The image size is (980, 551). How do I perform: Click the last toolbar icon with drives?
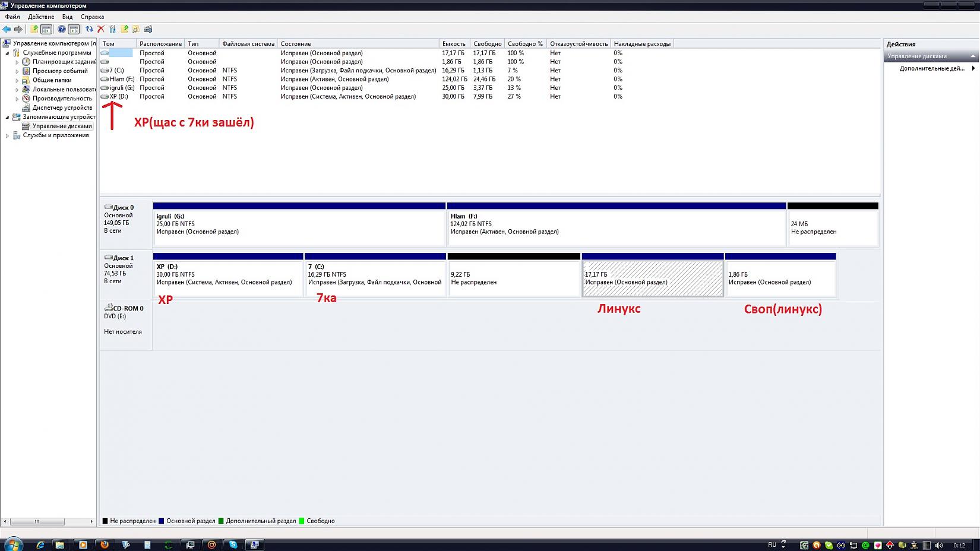pos(148,29)
